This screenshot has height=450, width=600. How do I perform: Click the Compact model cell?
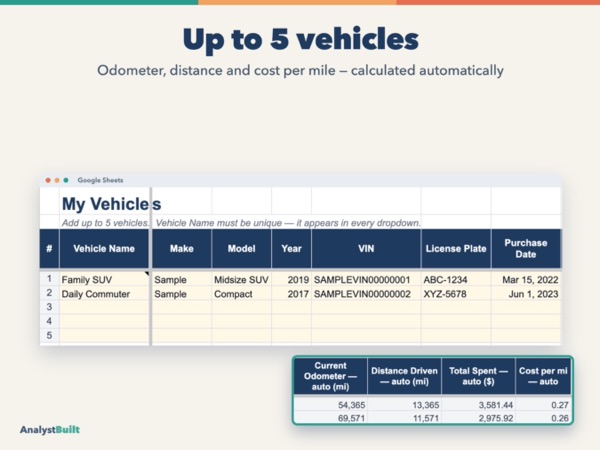(x=241, y=294)
